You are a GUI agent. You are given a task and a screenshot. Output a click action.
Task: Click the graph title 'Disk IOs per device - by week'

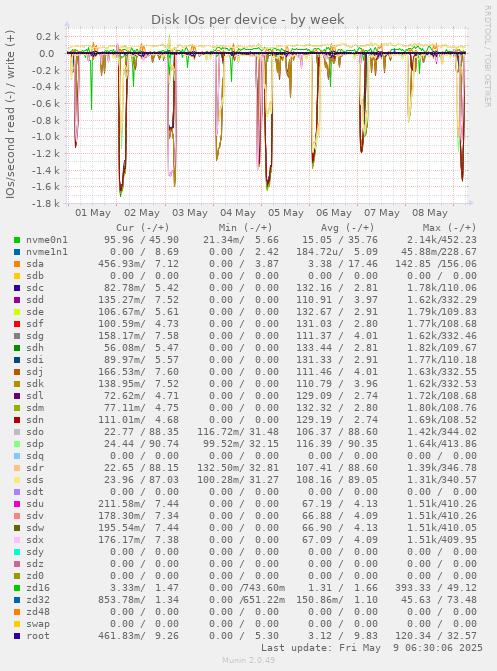(x=247, y=20)
